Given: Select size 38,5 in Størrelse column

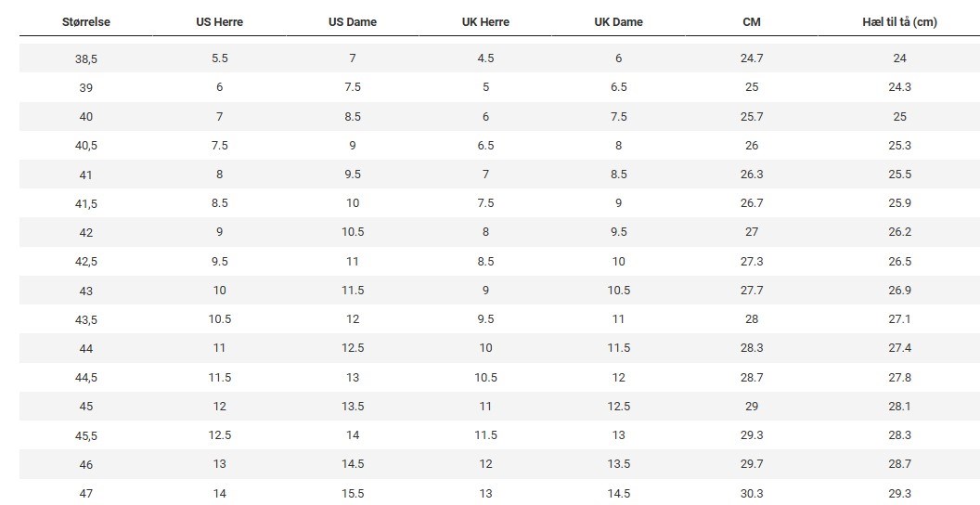Looking at the screenshot, I should (86, 58).
